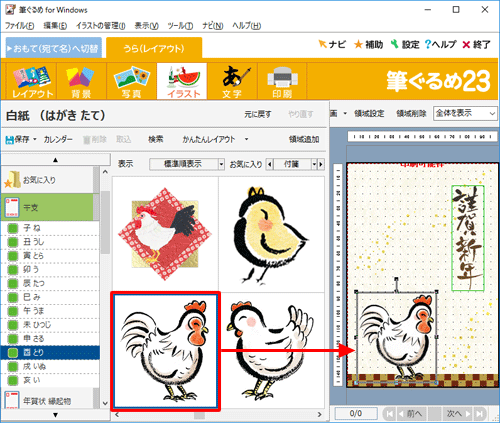Click the 前へ previous page button
500x423 pixels.
411,414
